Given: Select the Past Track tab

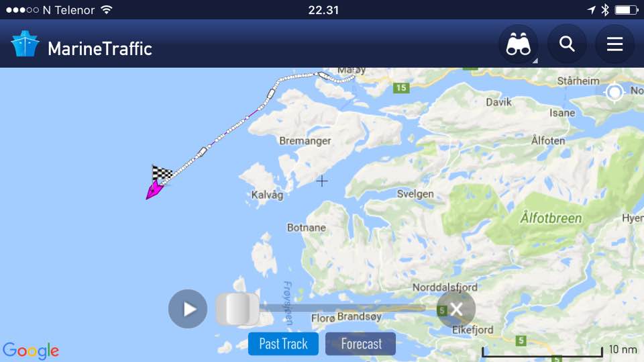Looking at the screenshot, I should tap(283, 343).
